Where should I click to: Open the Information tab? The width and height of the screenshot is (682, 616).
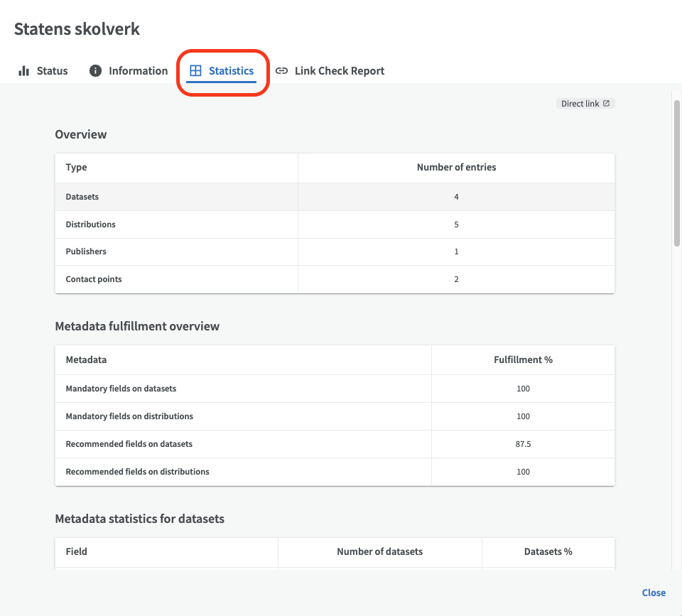coord(129,71)
